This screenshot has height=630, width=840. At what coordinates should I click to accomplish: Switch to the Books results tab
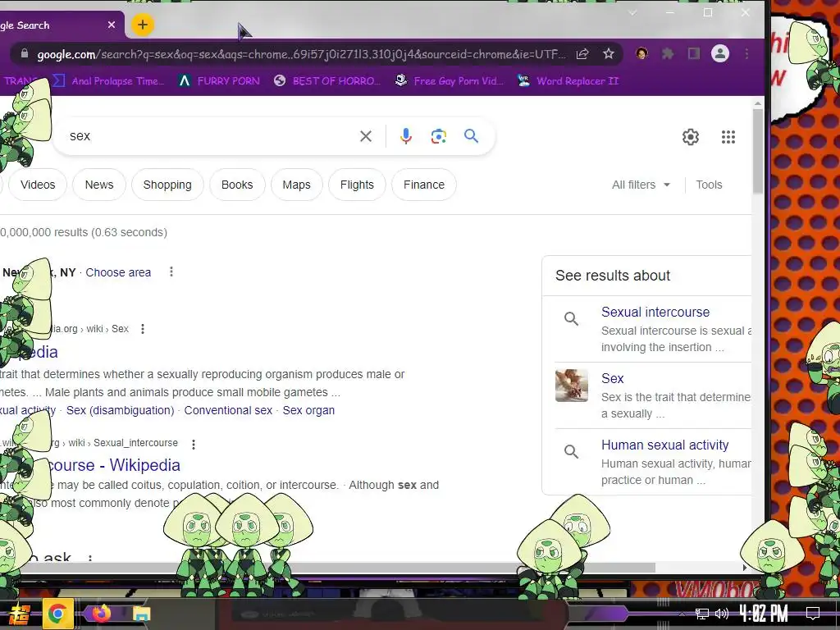pos(237,185)
